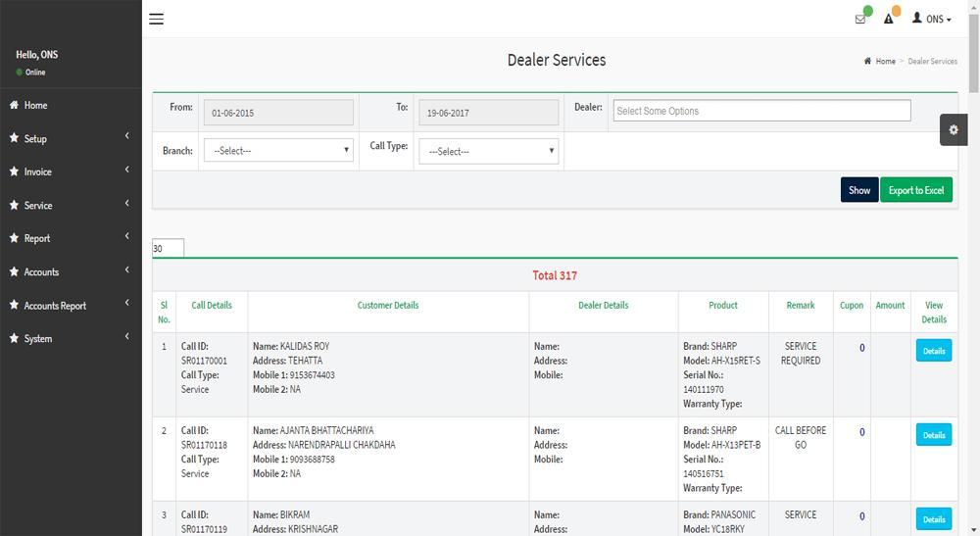Click call ID SR01170118

pos(204,445)
